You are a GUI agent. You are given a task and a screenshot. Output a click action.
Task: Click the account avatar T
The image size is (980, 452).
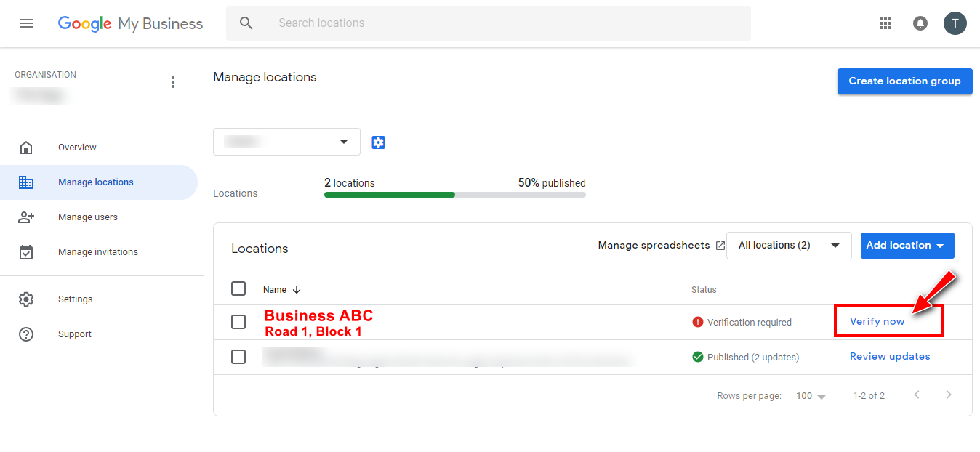point(955,23)
